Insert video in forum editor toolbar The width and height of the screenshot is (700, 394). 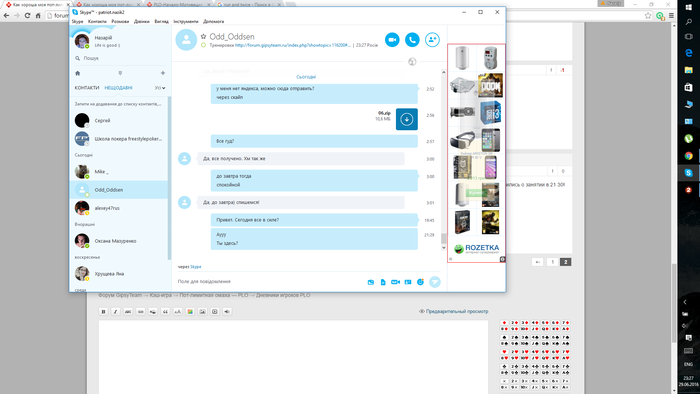pos(215,311)
